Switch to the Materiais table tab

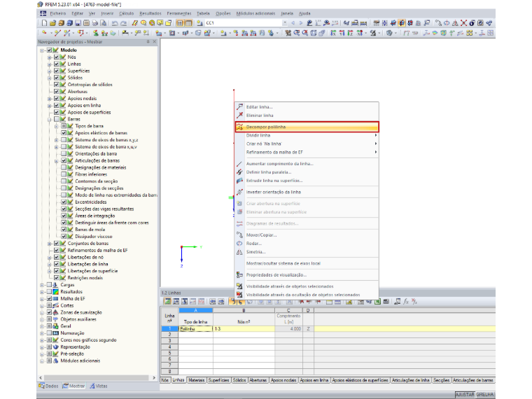[x=197, y=380]
